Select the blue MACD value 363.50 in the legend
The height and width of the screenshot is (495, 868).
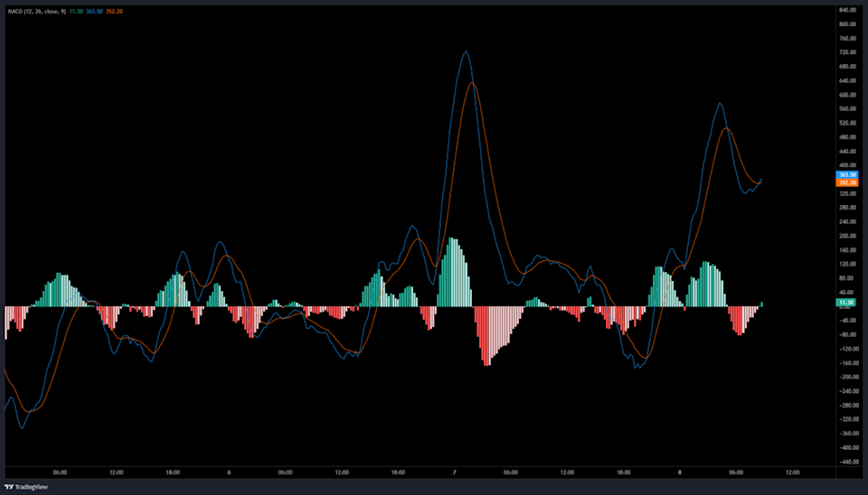[x=94, y=11]
